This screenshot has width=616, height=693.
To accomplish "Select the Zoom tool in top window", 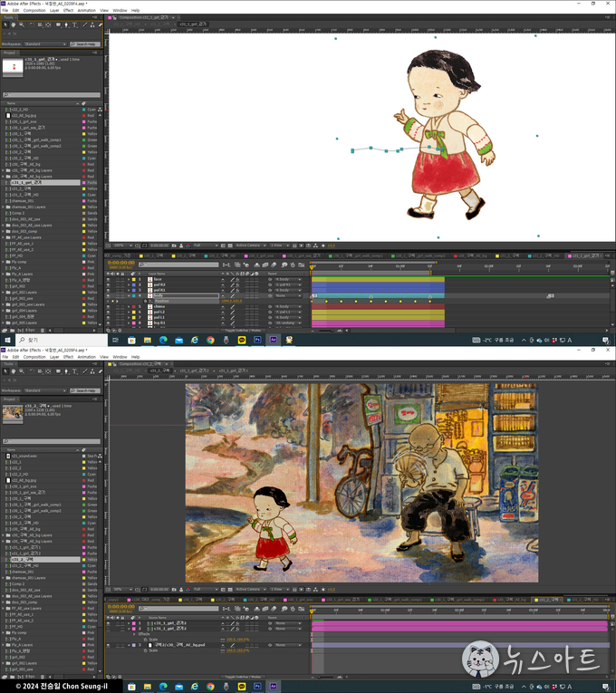I will (x=21, y=25).
